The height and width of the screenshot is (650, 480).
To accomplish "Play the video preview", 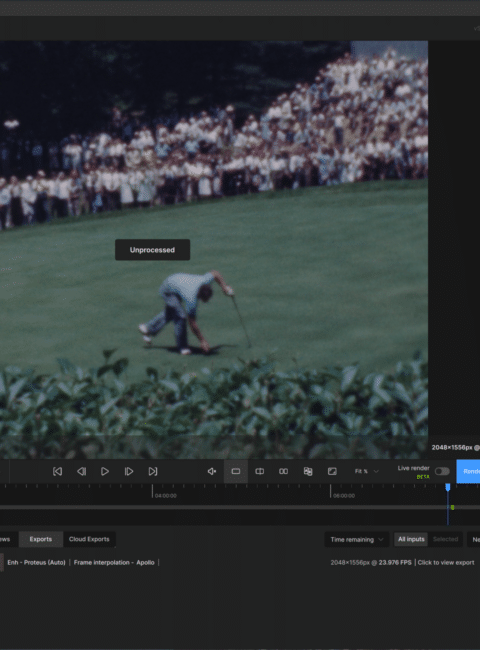I will [105, 471].
